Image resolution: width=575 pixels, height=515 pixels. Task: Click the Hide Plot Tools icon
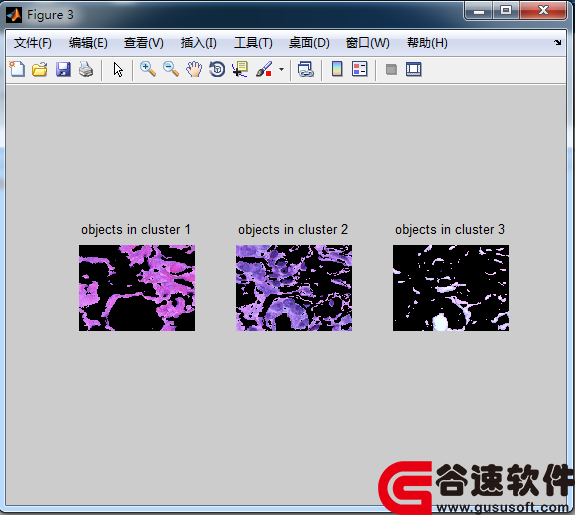[x=391, y=69]
